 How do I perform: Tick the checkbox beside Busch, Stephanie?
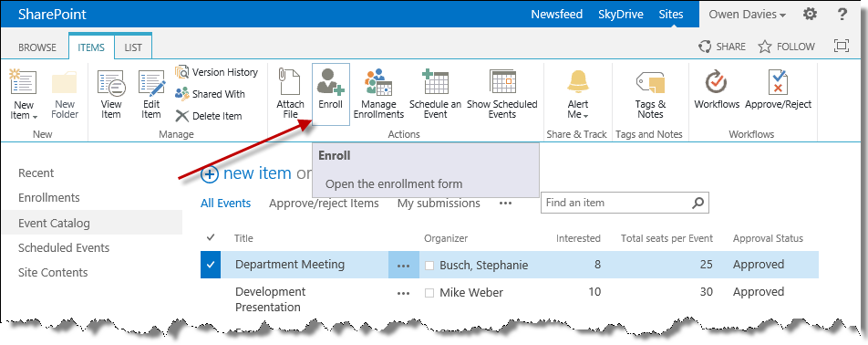(429, 266)
